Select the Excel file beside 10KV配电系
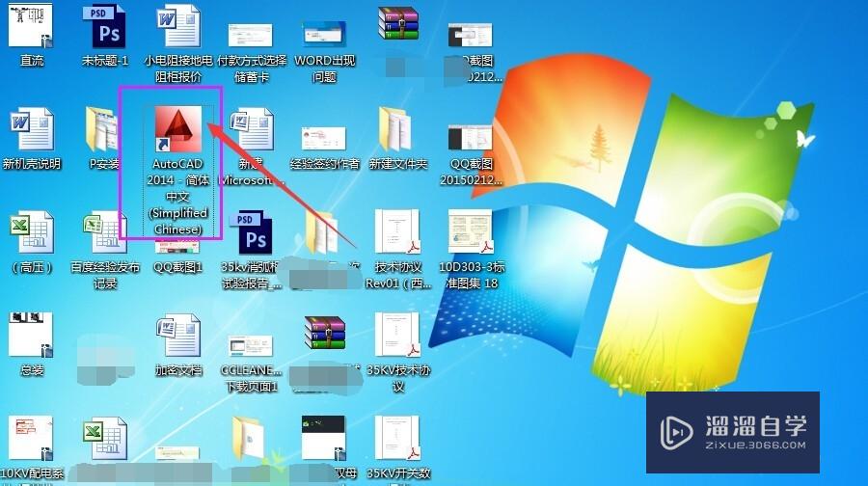Viewport: 868px width, 486px height. pyautogui.click(x=104, y=438)
